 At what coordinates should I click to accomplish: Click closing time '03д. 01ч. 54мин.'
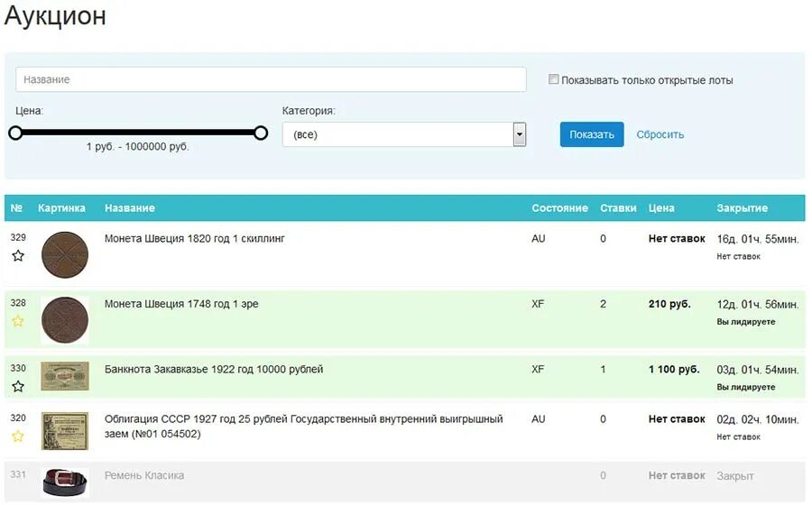pos(758,370)
